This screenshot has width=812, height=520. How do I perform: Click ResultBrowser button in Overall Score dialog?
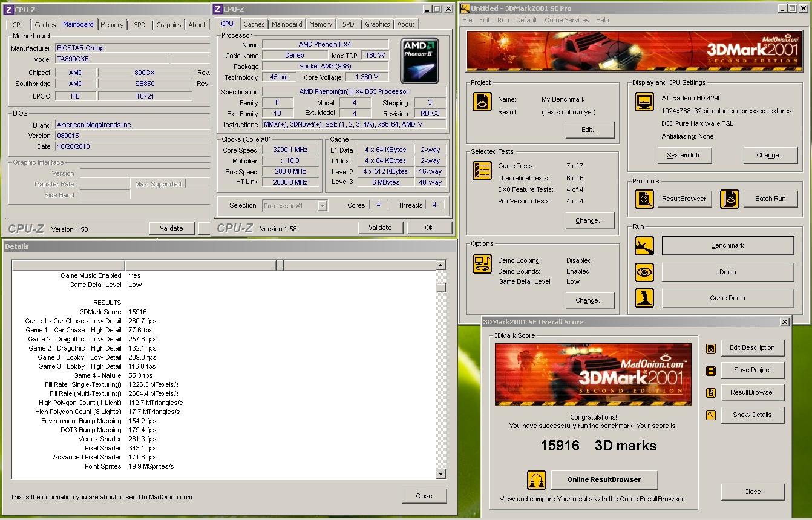pos(752,392)
